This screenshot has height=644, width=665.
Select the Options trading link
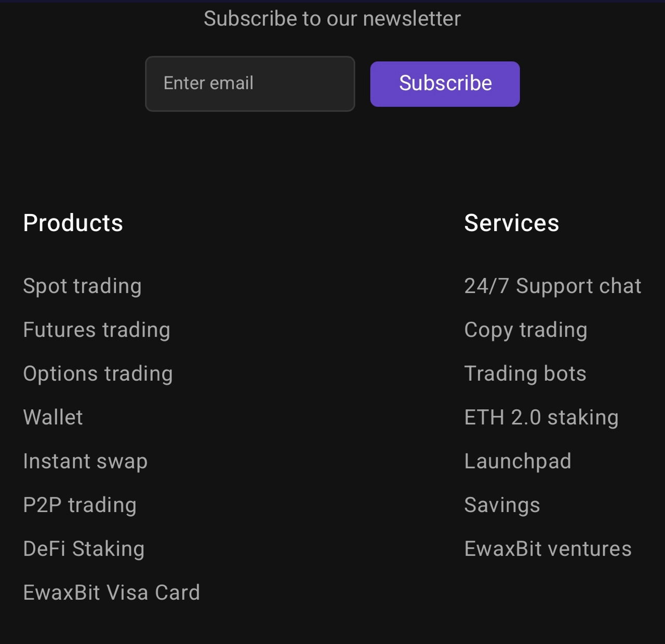pyautogui.click(x=98, y=373)
